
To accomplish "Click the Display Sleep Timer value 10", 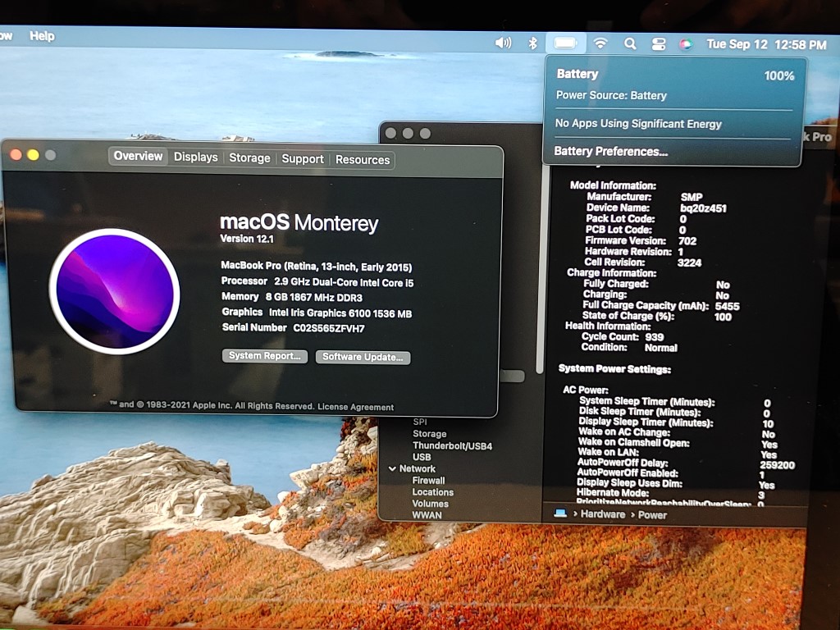I will coord(768,424).
